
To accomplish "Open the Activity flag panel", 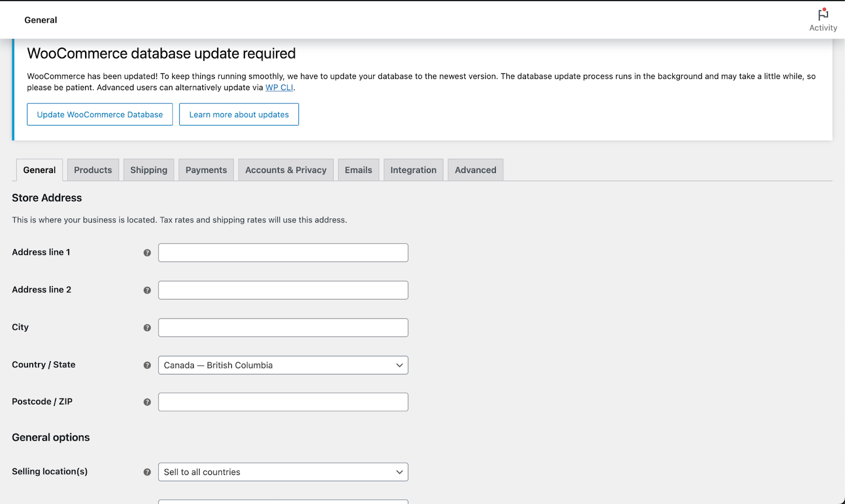I will click(823, 20).
